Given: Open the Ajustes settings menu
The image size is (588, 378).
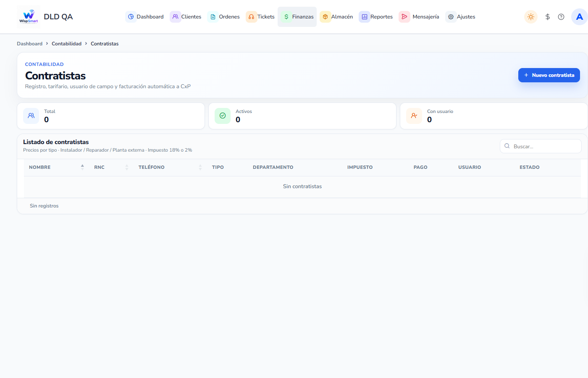Looking at the screenshot, I should (x=461, y=17).
